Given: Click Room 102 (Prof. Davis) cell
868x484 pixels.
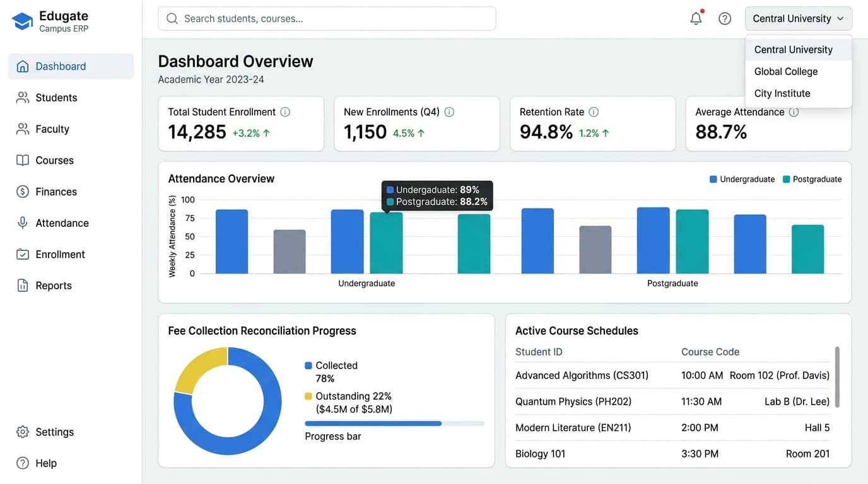Looking at the screenshot, I should pos(780,376).
